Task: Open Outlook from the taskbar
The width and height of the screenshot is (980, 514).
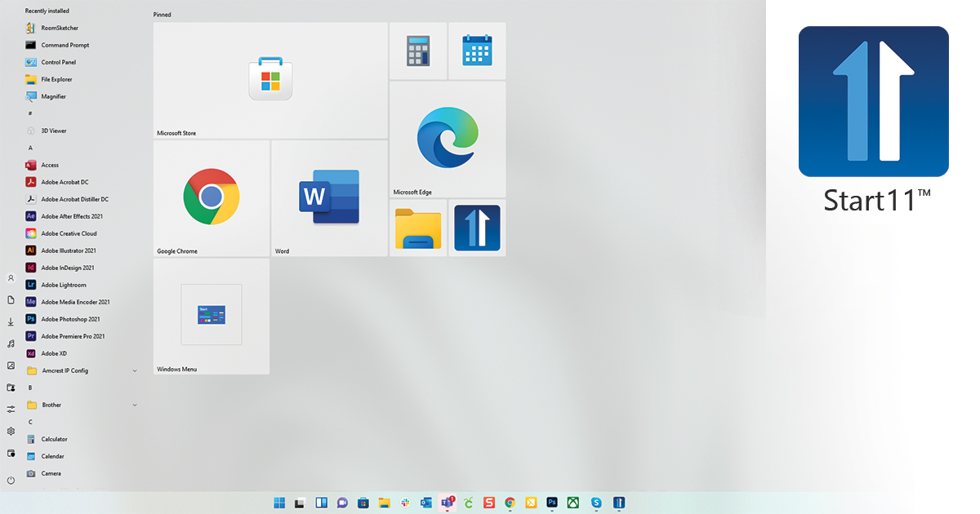Action: pyautogui.click(x=426, y=503)
